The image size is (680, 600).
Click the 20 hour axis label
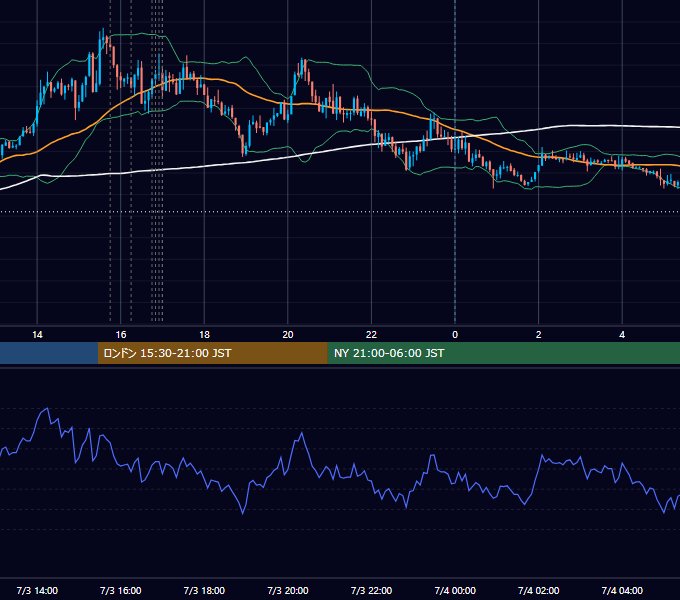pos(288,335)
